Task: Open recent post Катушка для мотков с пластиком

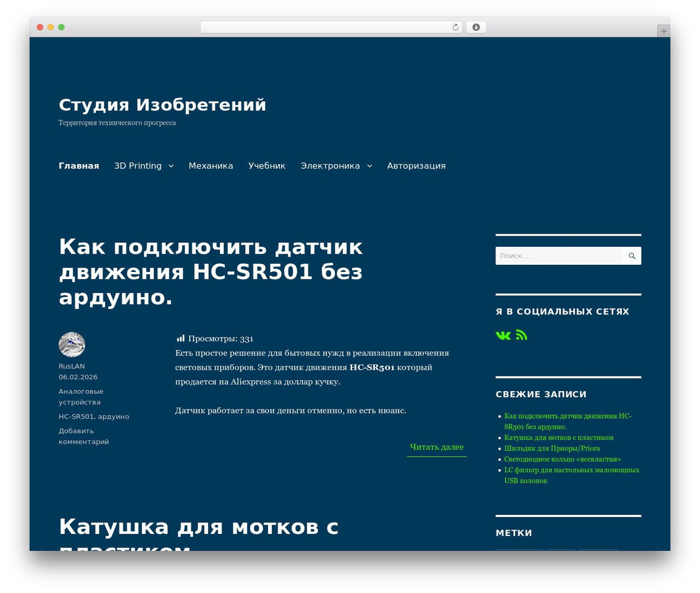Action: tap(558, 438)
